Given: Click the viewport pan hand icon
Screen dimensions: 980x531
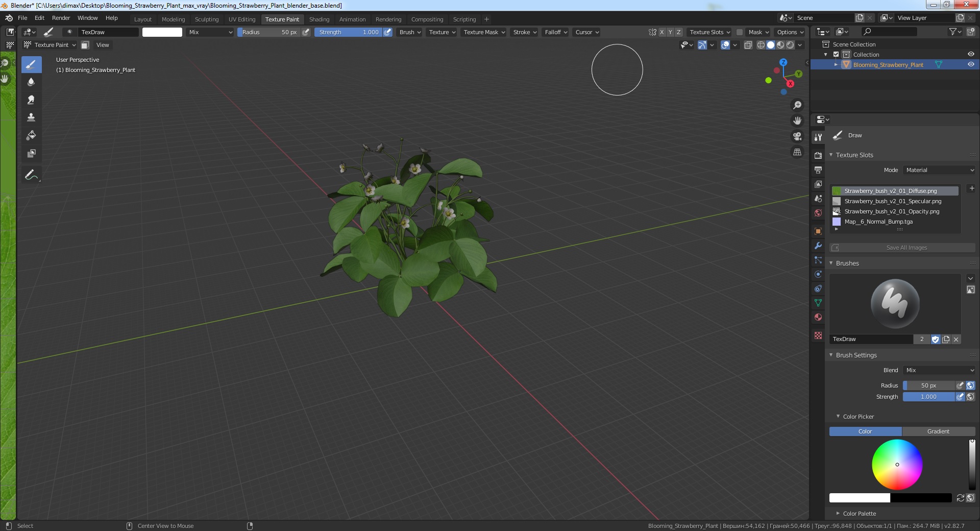Looking at the screenshot, I should 797,121.
